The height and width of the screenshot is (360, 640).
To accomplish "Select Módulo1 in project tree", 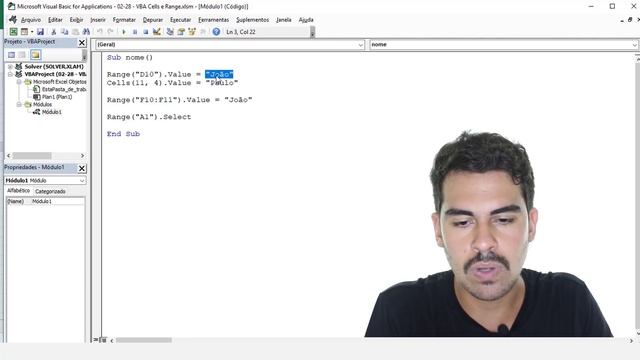I will (x=51, y=112).
